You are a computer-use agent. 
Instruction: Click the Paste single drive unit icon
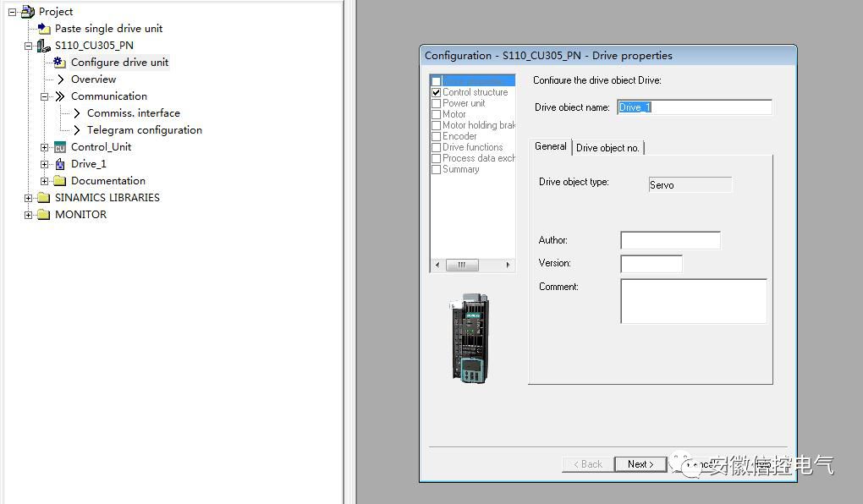click(x=44, y=29)
